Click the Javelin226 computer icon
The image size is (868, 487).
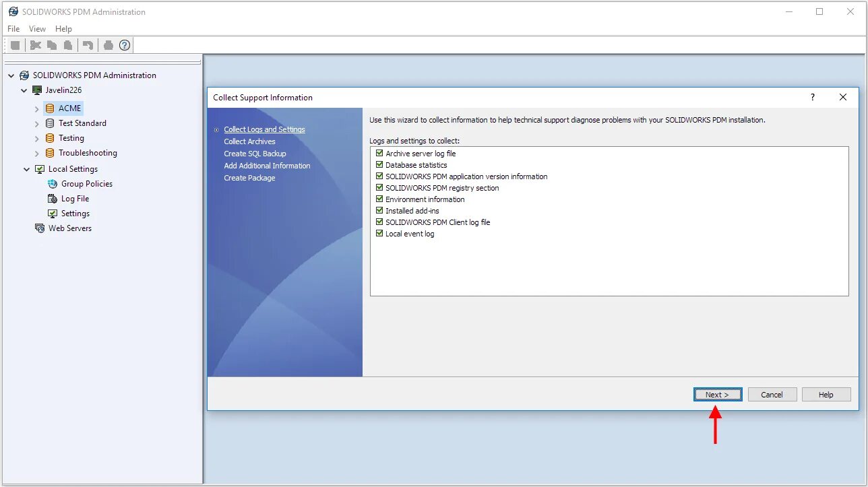37,90
